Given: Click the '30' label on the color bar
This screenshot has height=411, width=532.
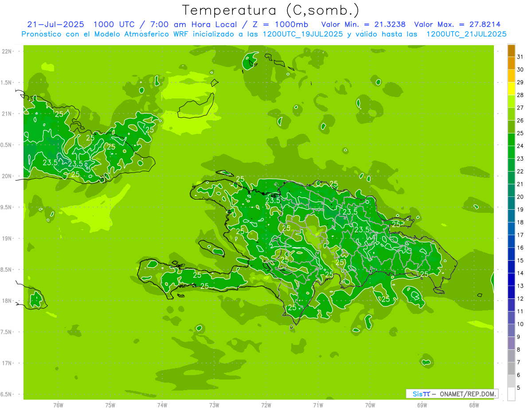Looking at the screenshot, I should (x=520, y=70).
